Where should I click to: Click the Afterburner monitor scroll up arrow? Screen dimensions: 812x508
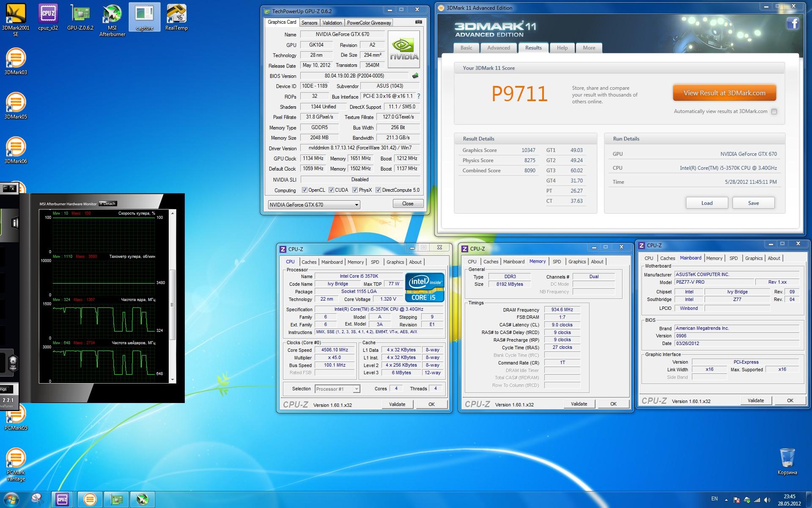pos(172,213)
